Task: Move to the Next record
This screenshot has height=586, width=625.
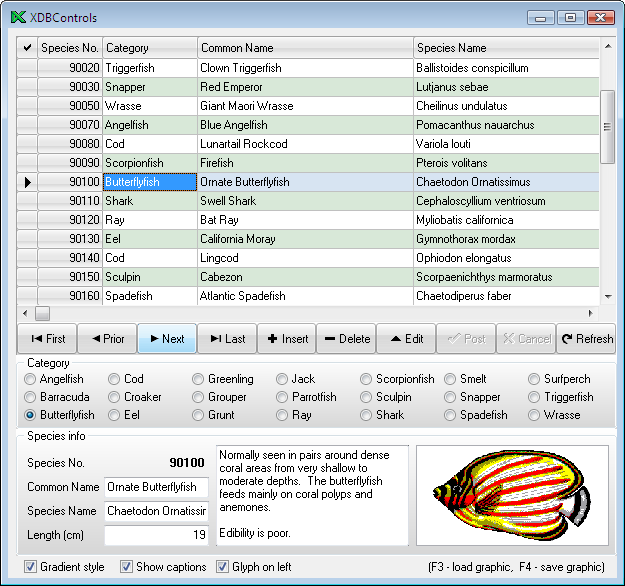Action: click(166, 339)
